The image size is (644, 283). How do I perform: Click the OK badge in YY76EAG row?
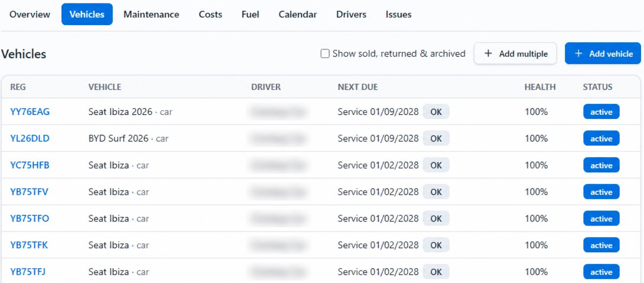tap(436, 112)
